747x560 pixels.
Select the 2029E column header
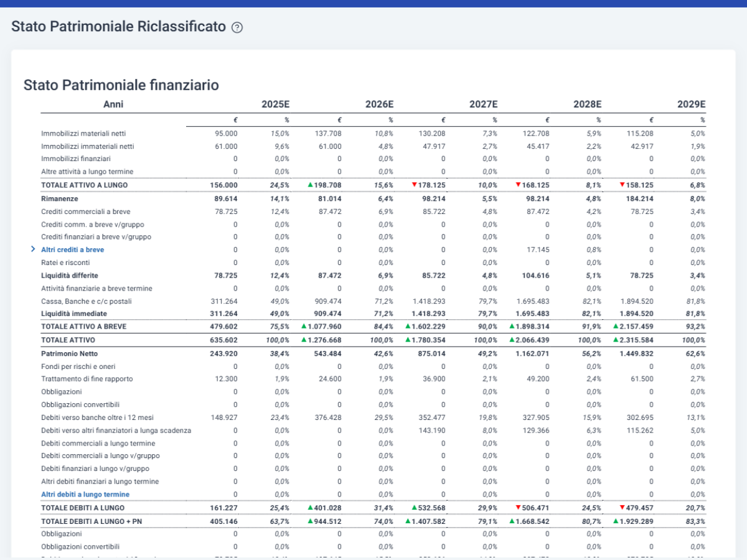coord(691,105)
